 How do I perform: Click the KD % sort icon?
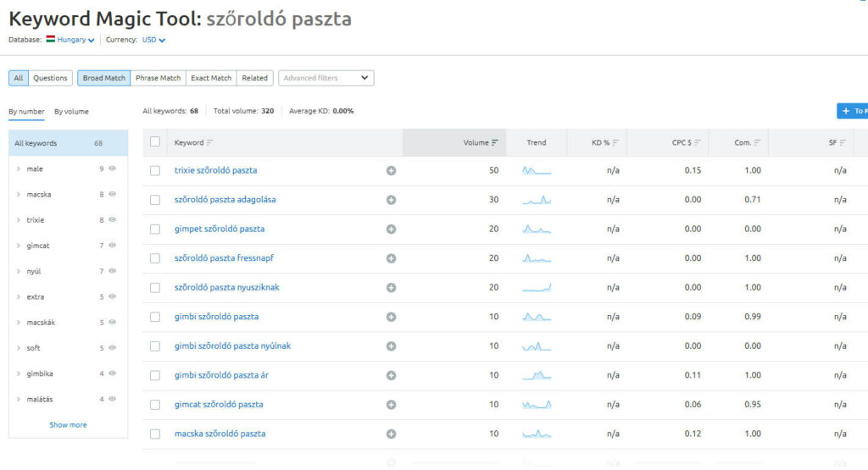point(616,143)
